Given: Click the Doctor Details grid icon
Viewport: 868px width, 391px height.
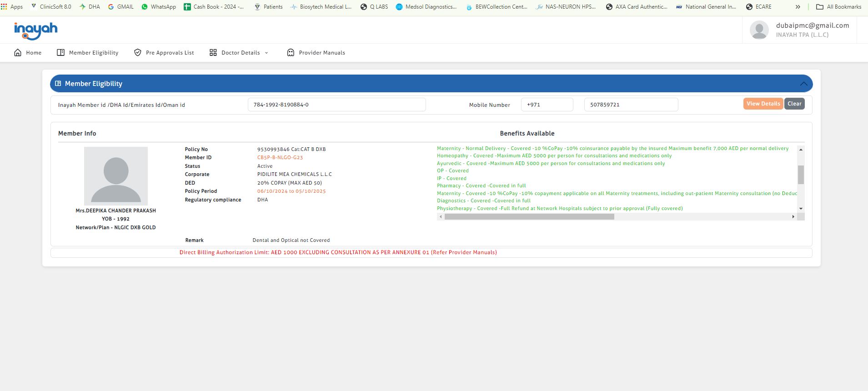Looking at the screenshot, I should tap(213, 53).
